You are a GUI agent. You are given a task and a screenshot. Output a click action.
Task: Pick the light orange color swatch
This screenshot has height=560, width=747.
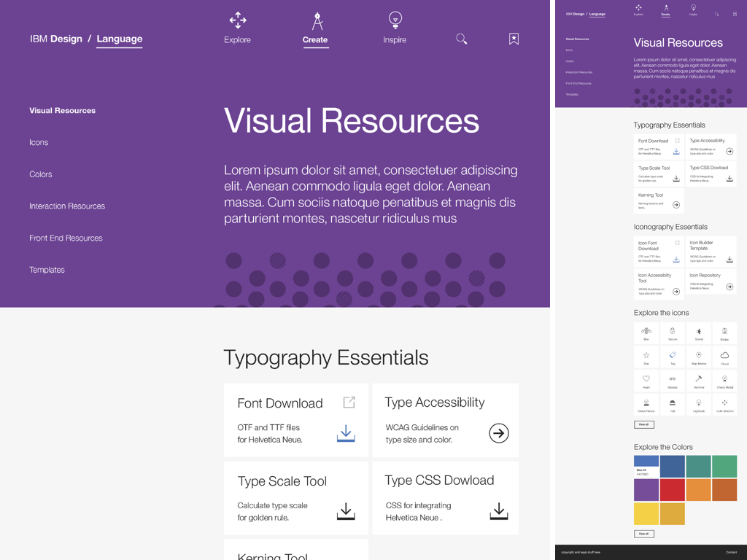[x=698, y=490]
